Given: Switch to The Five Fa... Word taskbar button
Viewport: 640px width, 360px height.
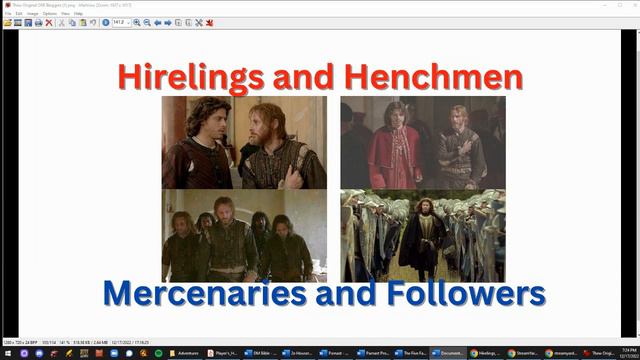Looking at the screenshot, I should (411, 353).
